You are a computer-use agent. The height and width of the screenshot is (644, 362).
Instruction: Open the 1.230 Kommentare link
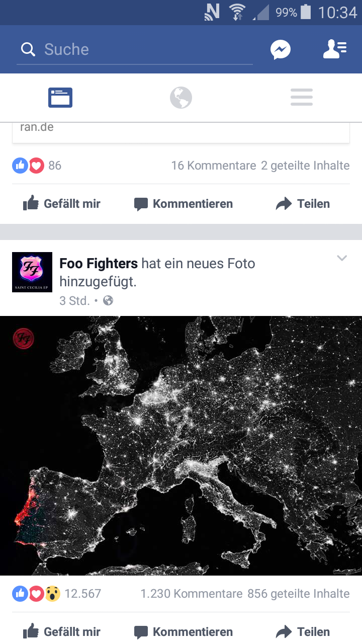tap(191, 594)
